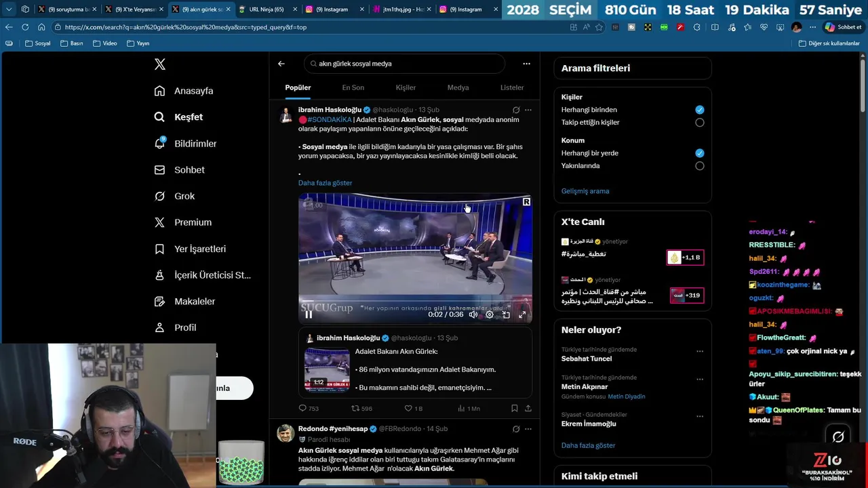
Task: Open more menu on Haskoloğlu tweet
Action: pyautogui.click(x=528, y=110)
